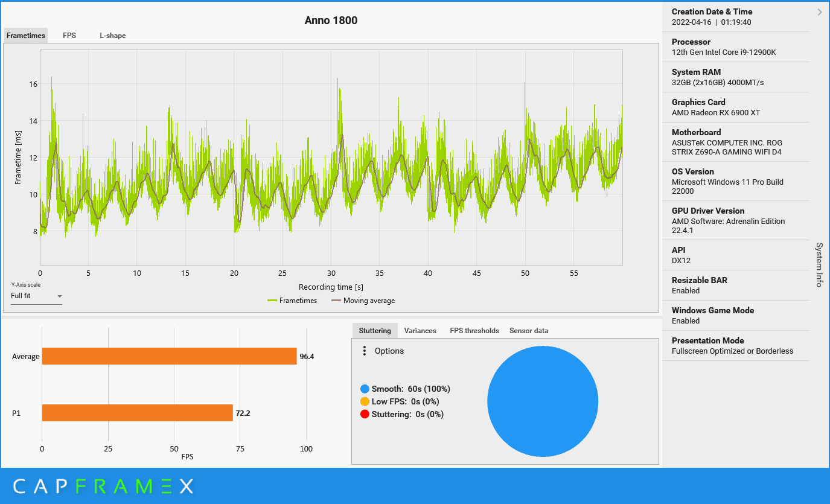Click the red Stuttering legend dot
This screenshot has height=504, width=830.
(x=365, y=414)
